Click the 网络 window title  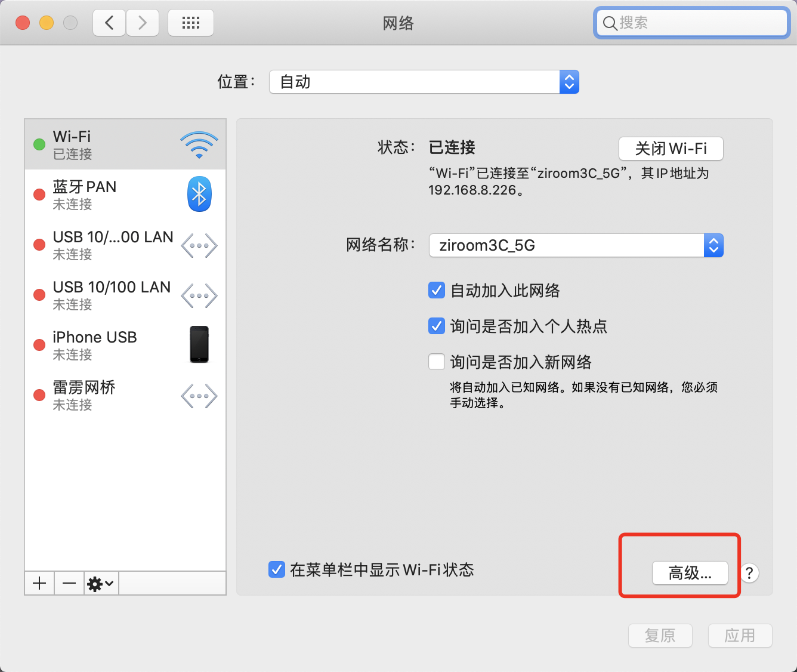coord(398,23)
